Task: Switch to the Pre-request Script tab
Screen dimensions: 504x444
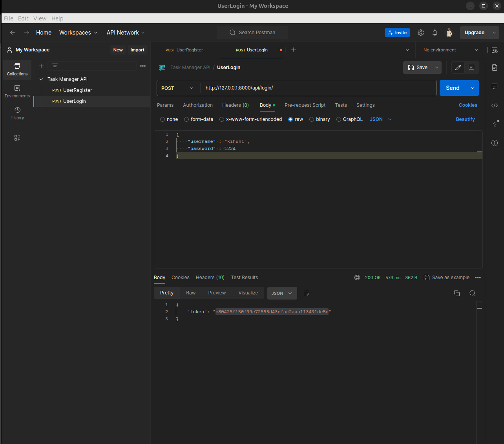Action: [x=305, y=105]
